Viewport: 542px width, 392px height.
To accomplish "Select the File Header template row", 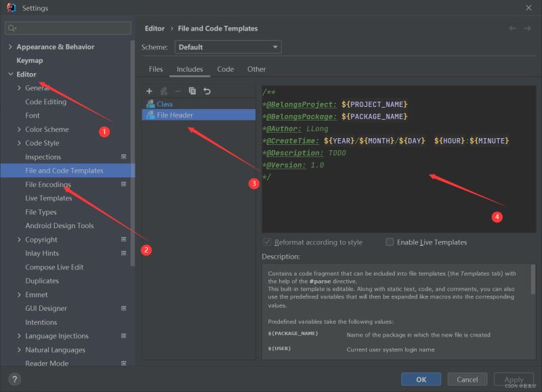I will [x=199, y=115].
